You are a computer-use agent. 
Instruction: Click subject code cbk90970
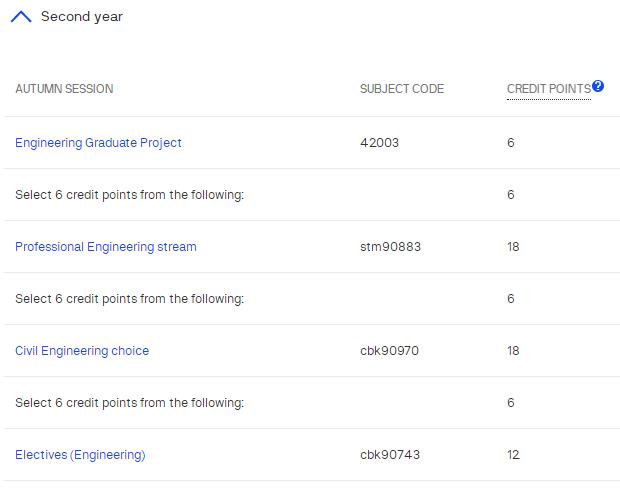pos(390,351)
